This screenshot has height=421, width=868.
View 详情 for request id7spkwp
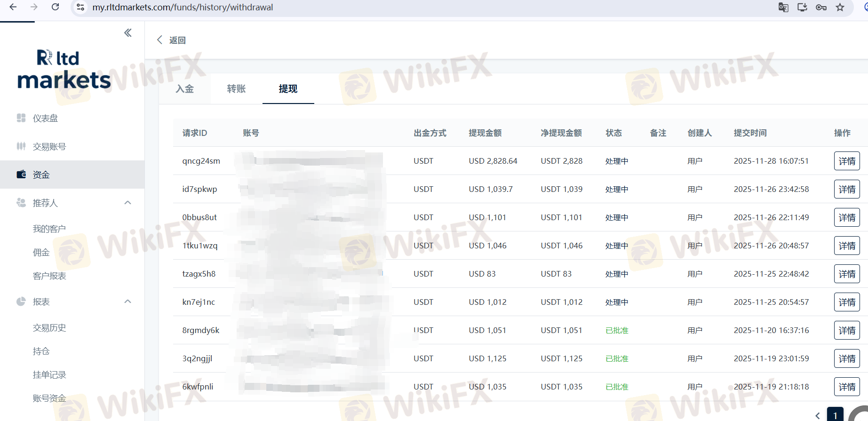click(847, 189)
